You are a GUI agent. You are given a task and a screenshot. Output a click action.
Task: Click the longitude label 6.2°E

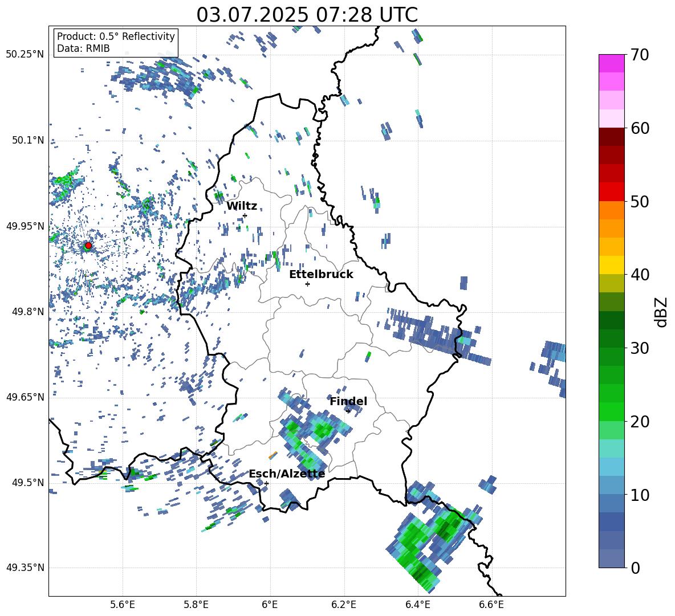pyautogui.click(x=344, y=605)
